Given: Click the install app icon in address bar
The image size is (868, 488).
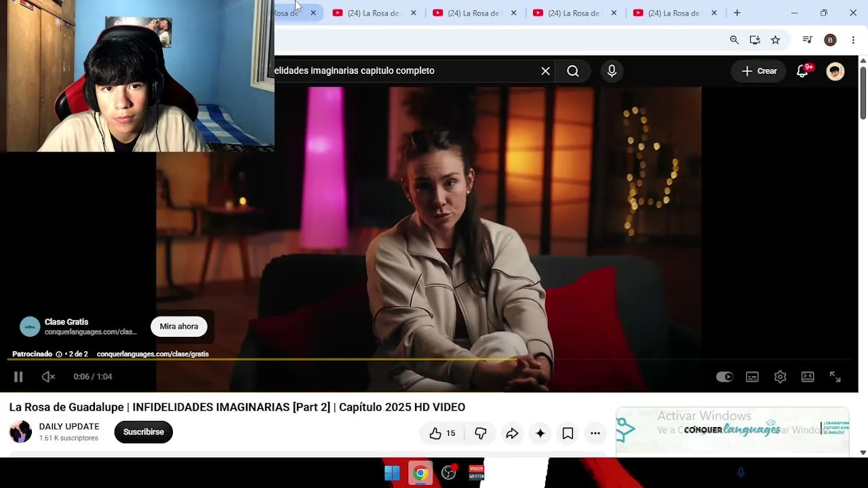Looking at the screenshot, I should tap(755, 40).
